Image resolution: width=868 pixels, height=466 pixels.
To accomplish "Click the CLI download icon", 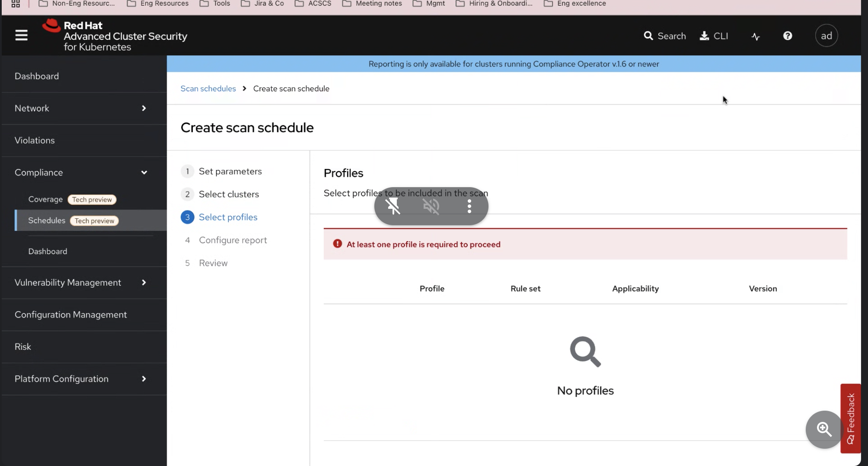I will click(x=704, y=36).
